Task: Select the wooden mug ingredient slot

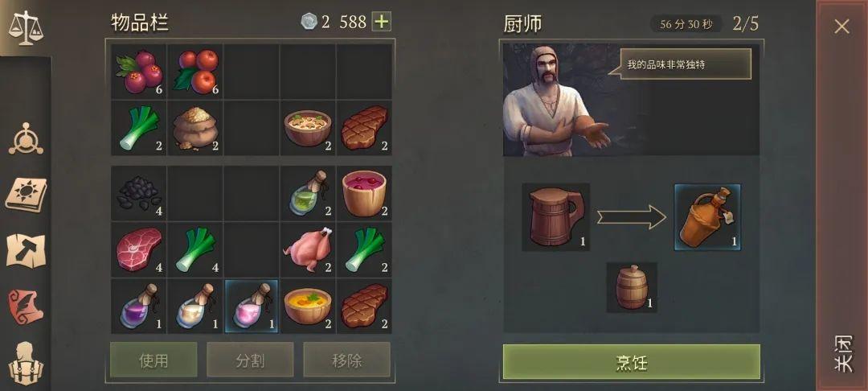Action: point(556,217)
